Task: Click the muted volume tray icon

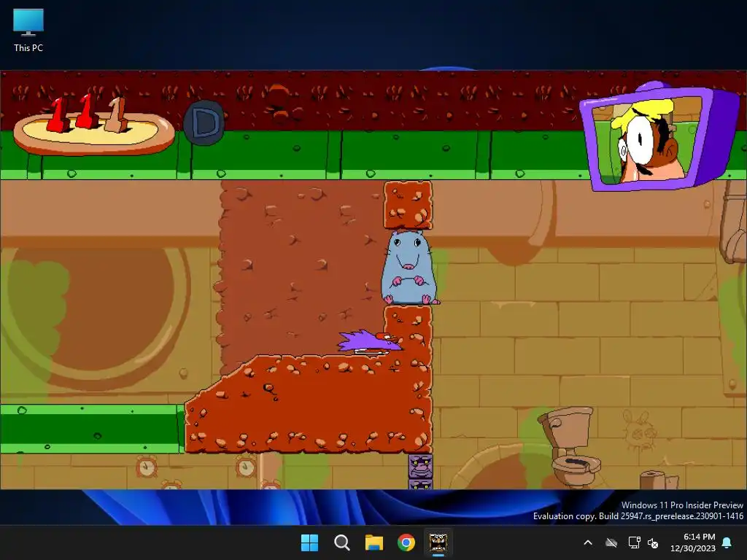Action: [x=653, y=542]
